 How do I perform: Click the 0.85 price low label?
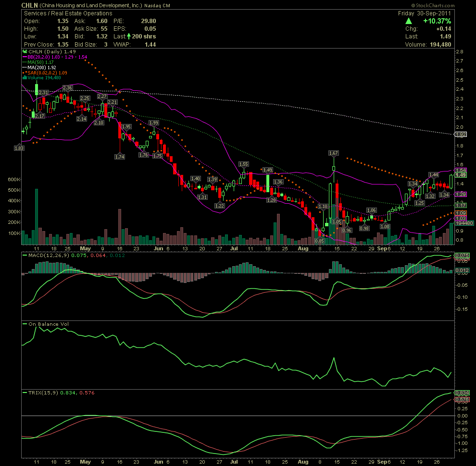click(x=319, y=241)
